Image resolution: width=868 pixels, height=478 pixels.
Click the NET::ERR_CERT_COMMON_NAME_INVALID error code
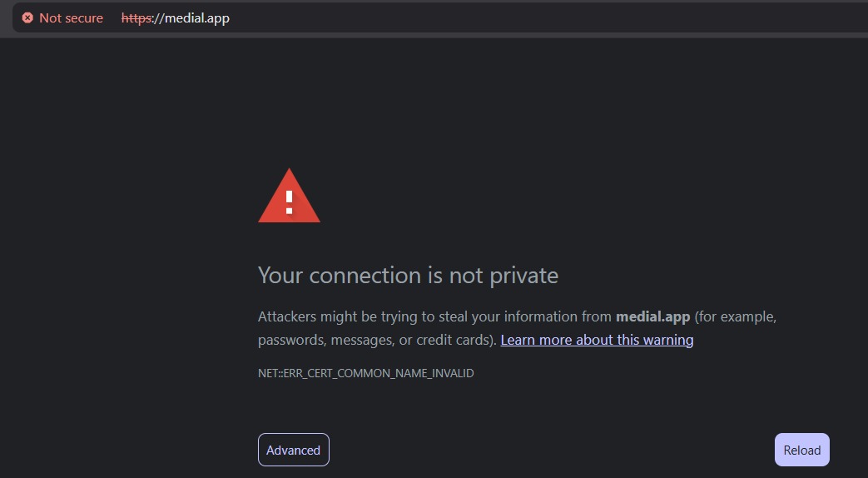point(366,373)
